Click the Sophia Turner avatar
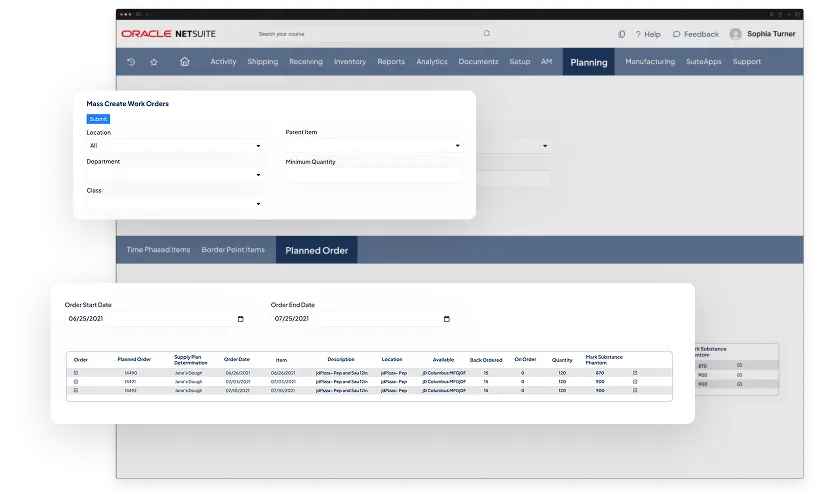Viewport: 818px width, 499px height. [736, 34]
